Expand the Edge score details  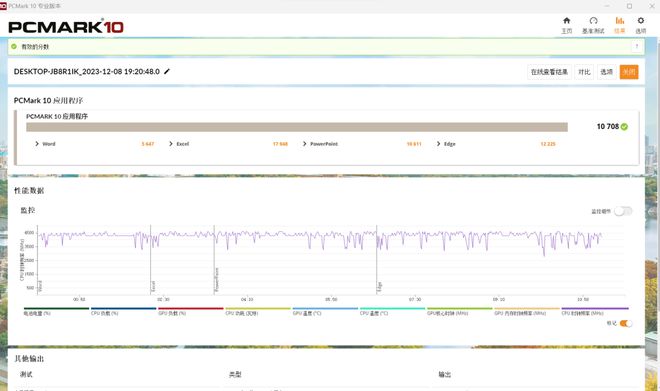pos(439,144)
